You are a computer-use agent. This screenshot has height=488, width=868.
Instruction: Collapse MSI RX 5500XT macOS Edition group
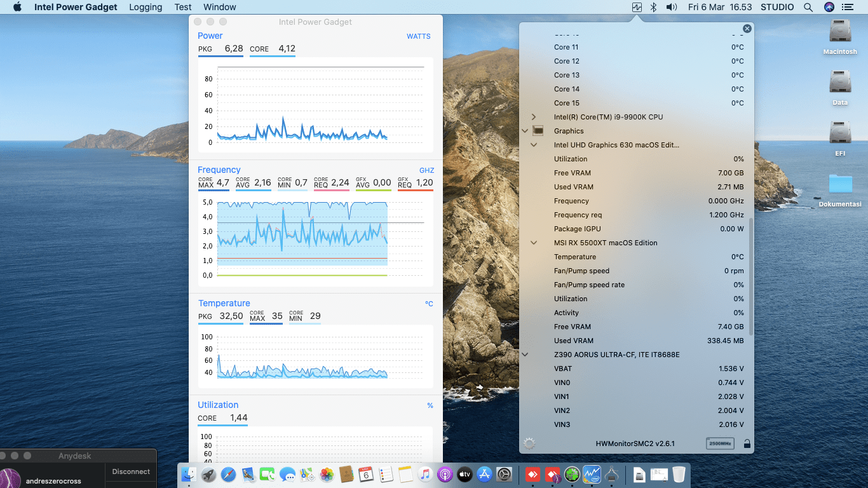pos(533,243)
